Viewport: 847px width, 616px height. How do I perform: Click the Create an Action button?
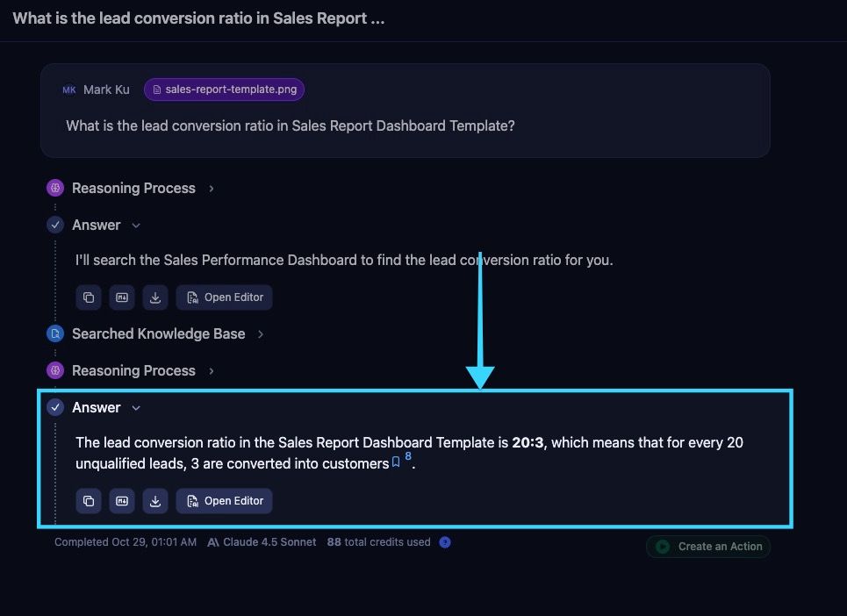coord(709,546)
